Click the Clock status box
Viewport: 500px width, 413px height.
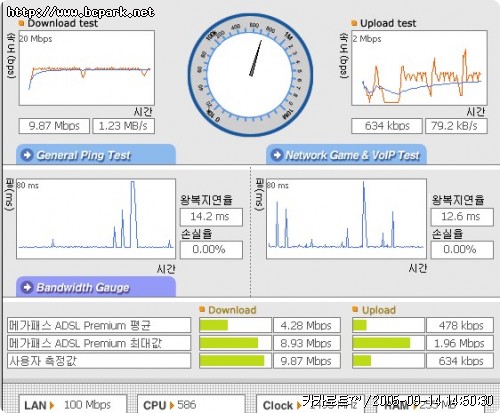310,404
